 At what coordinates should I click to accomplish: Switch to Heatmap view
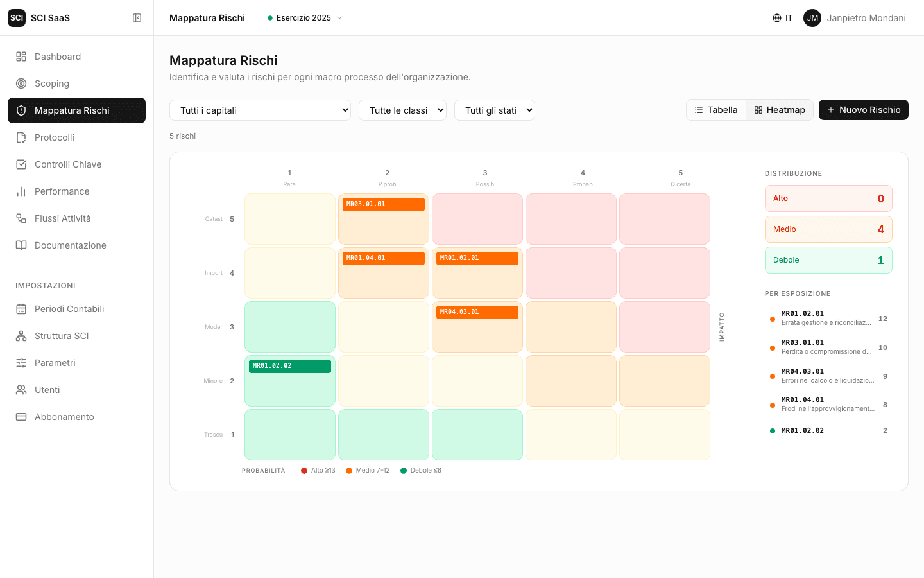[780, 110]
